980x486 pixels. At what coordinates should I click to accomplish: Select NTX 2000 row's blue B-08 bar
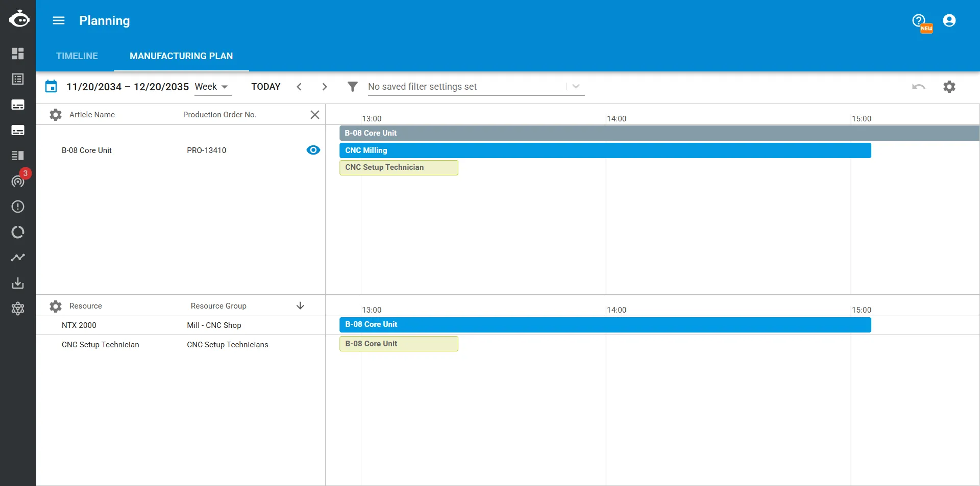[x=605, y=324]
